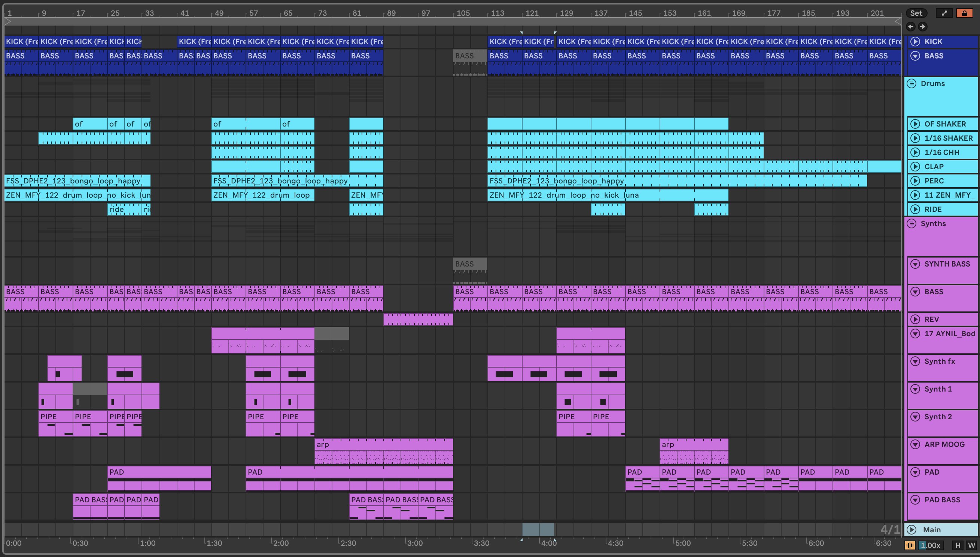Toggle the automation mode button
Screen dimensions: 980x557
click(944, 13)
